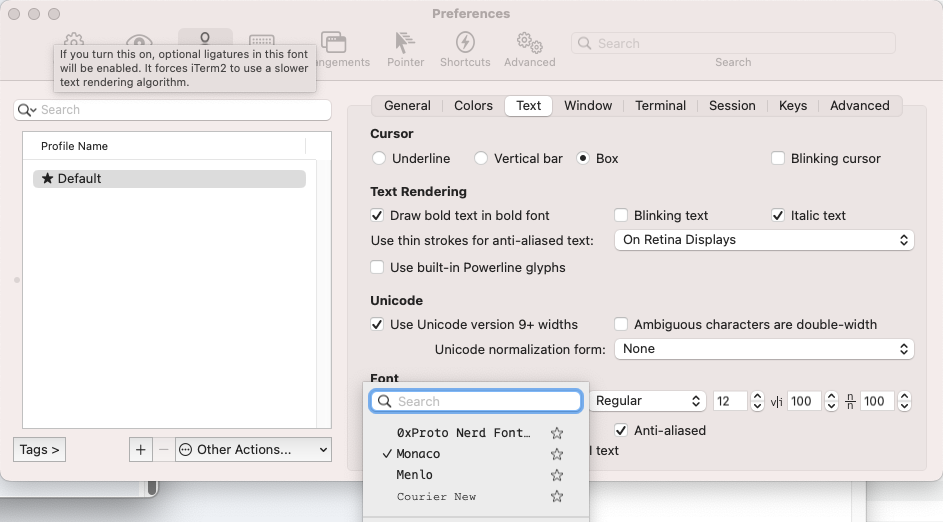Turn on Use built-in Powerline glyphs
Screen dimensions: 943x522
pos(378,268)
